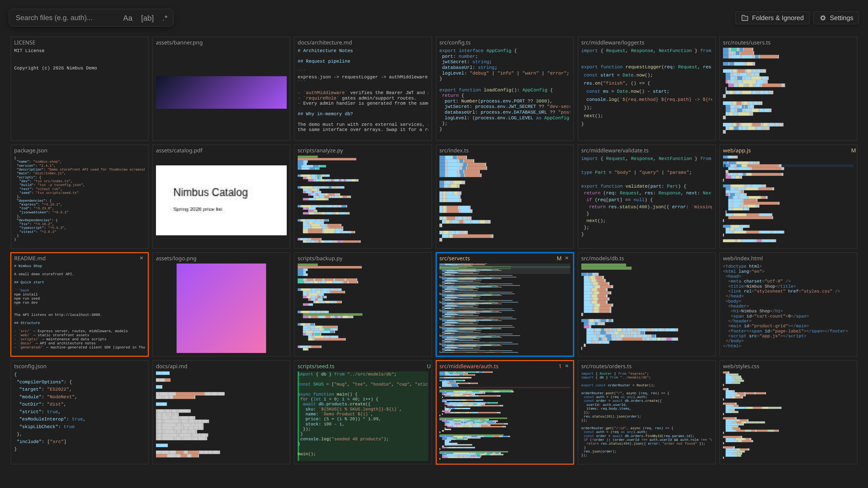This screenshot has width=868, height=488.
Task: Open docs/api.md file card
Action: pos(221,412)
